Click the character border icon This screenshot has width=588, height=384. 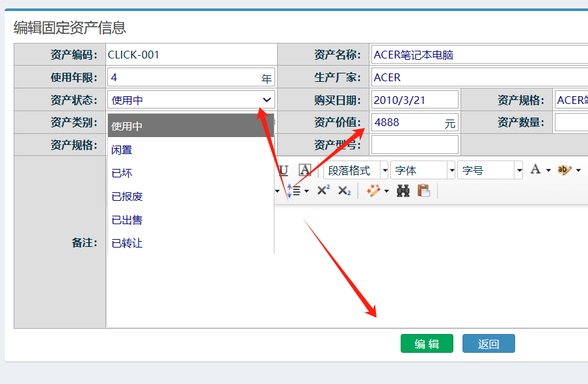click(304, 170)
